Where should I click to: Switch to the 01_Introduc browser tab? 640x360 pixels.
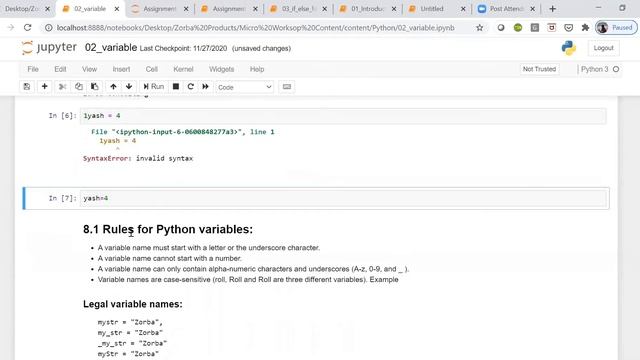point(368,9)
